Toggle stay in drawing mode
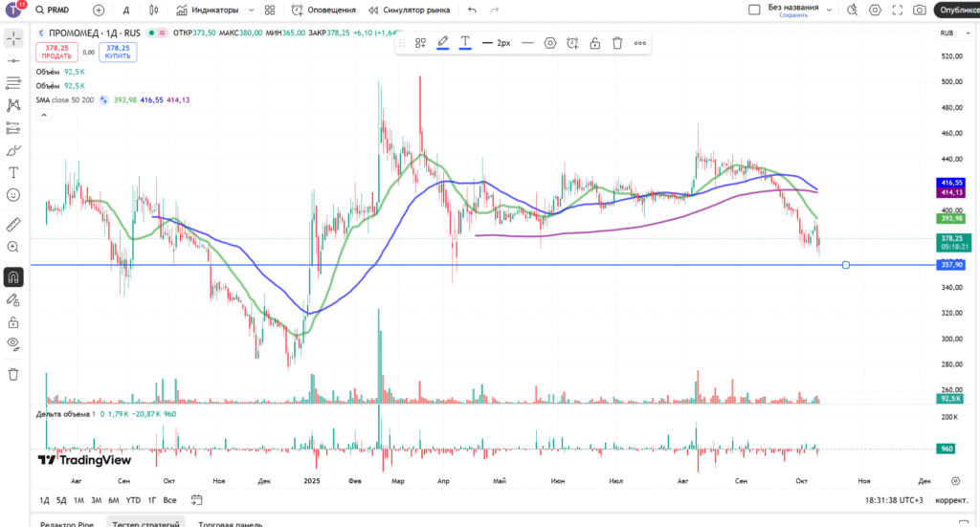 coord(13,300)
